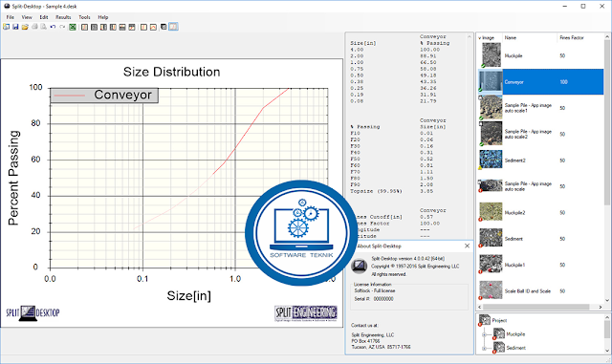This screenshot has height=364, width=612.
Task: Select the Muckpile2 image thumbnail
Action: [491, 212]
